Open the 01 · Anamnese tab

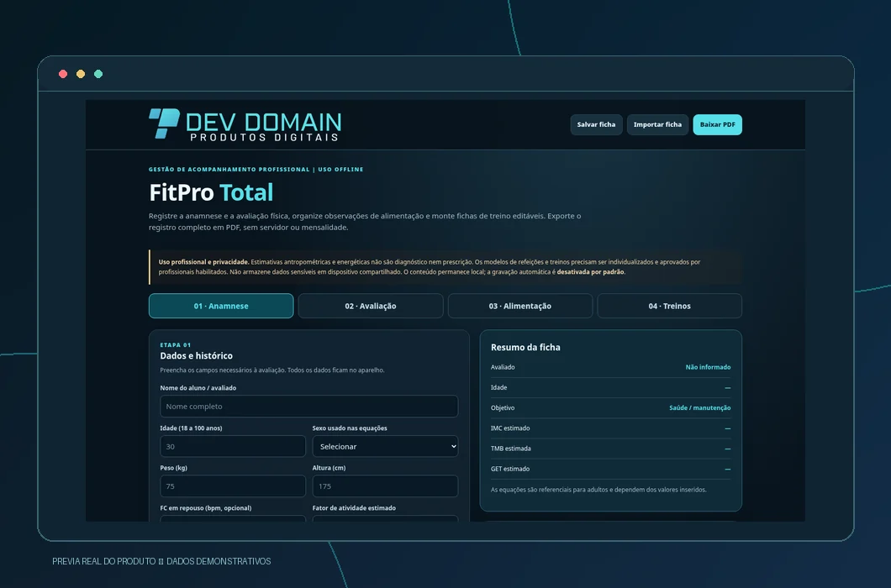coord(221,306)
